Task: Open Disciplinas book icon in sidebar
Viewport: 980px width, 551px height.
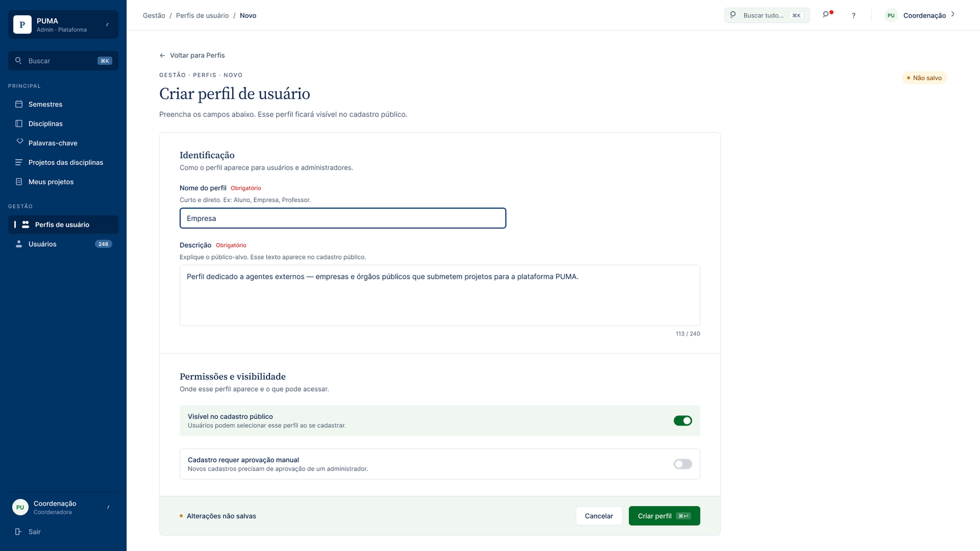Action: pos(19,124)
